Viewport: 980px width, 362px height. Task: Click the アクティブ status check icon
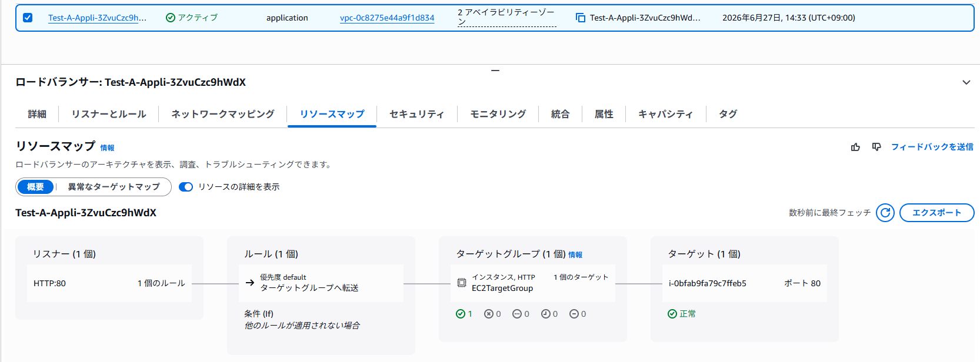[171, 18]
